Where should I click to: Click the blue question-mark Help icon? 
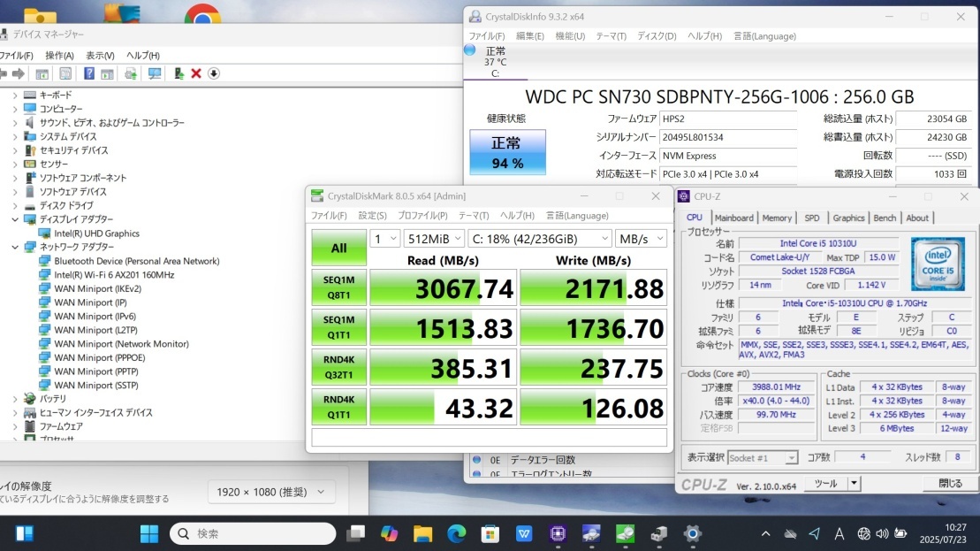tap(89, 73)
